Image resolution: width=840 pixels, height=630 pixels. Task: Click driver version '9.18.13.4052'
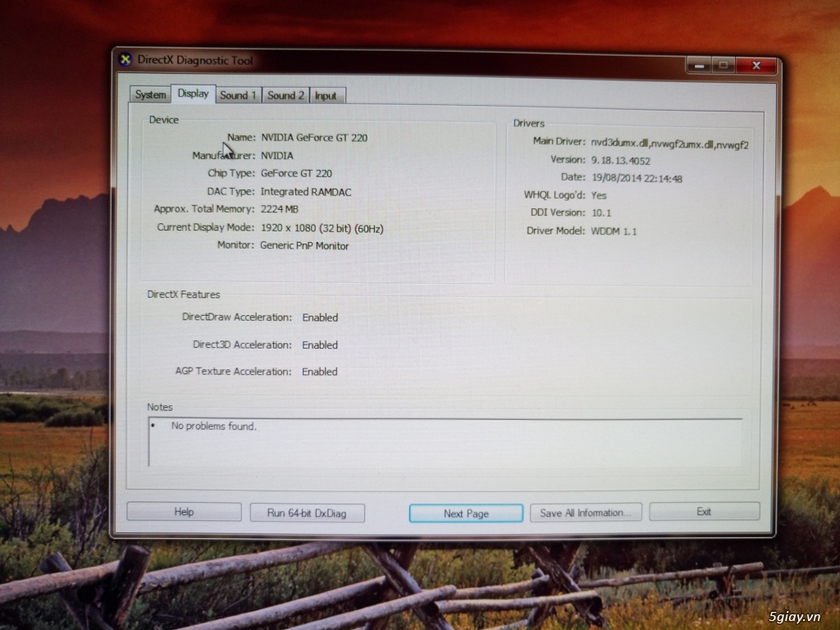tap(620, 161)
